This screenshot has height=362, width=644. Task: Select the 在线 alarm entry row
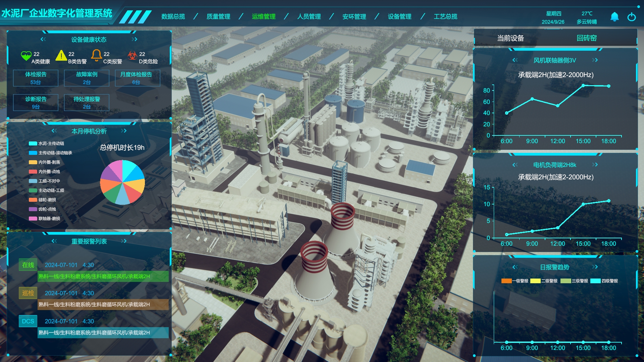pos(103,277)
